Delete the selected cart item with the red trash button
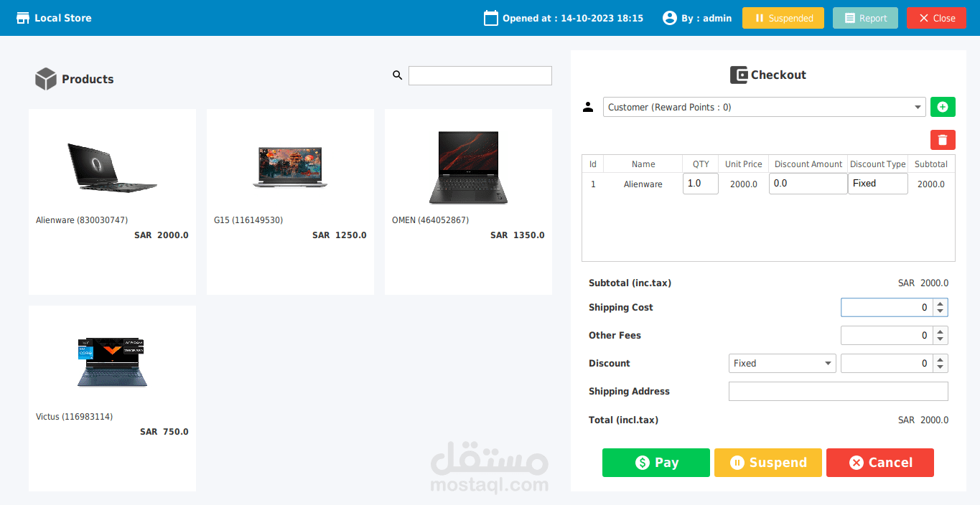980x505 pixels. 943,140
